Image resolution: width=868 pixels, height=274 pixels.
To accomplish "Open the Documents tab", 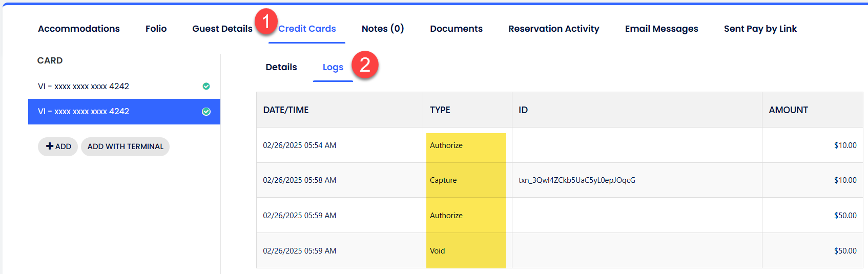I will (456, 29).
